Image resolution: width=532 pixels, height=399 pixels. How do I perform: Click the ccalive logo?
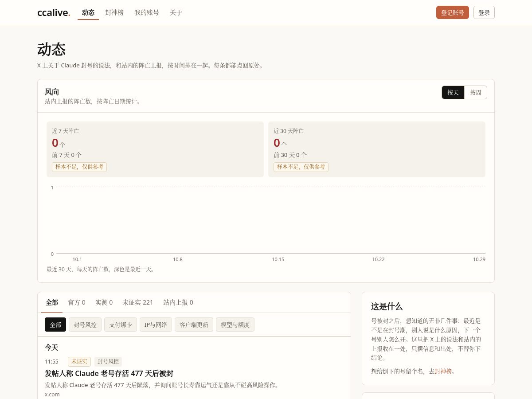point(54,12)
